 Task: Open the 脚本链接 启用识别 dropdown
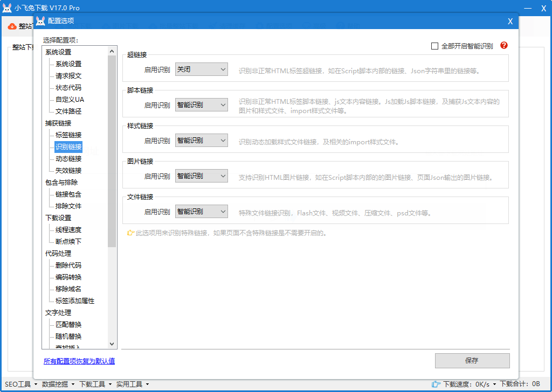click(x=202, y=105)
